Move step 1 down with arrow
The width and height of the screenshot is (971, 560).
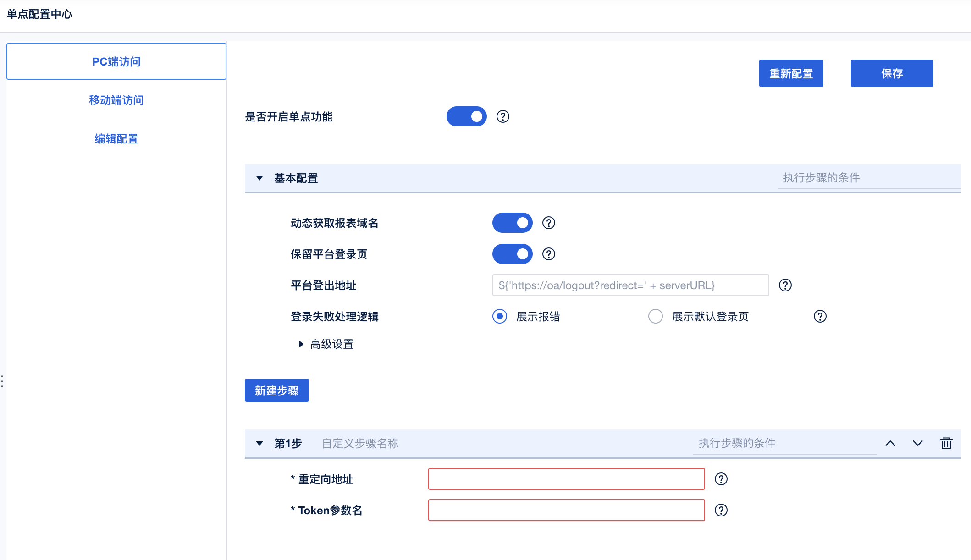pos(918,443)
